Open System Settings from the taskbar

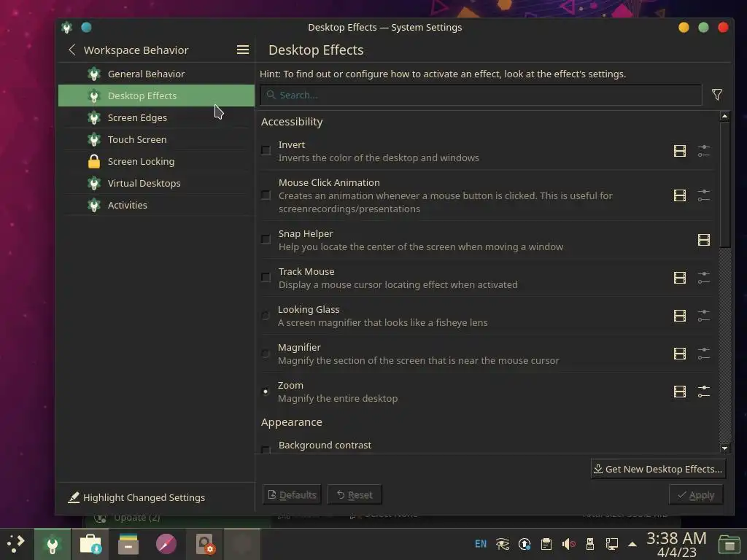point(53,544)
